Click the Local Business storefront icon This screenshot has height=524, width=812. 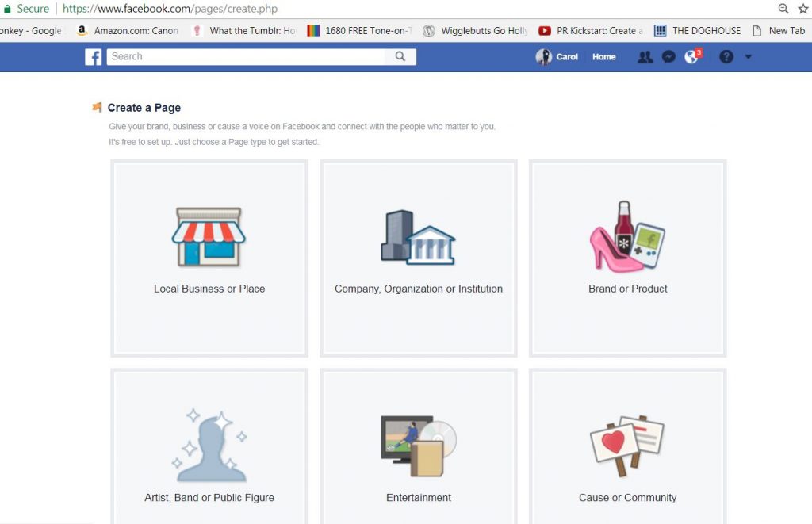click(209, 237)
